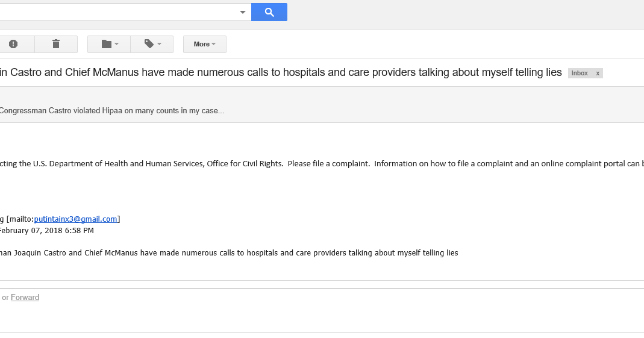Image resolution: width=644 pixels, height=338 pixels.
Task: Open the putintainx3@gmail.com mailto link
Action: pyautogui.click(x=75, y=219)
